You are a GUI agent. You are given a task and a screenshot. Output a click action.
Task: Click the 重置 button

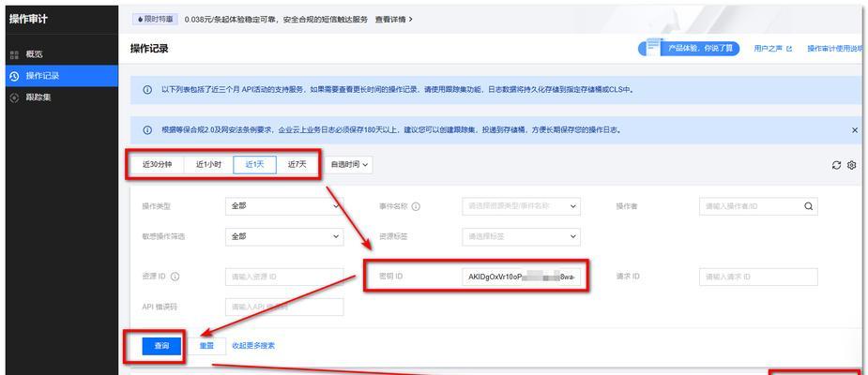206,346
